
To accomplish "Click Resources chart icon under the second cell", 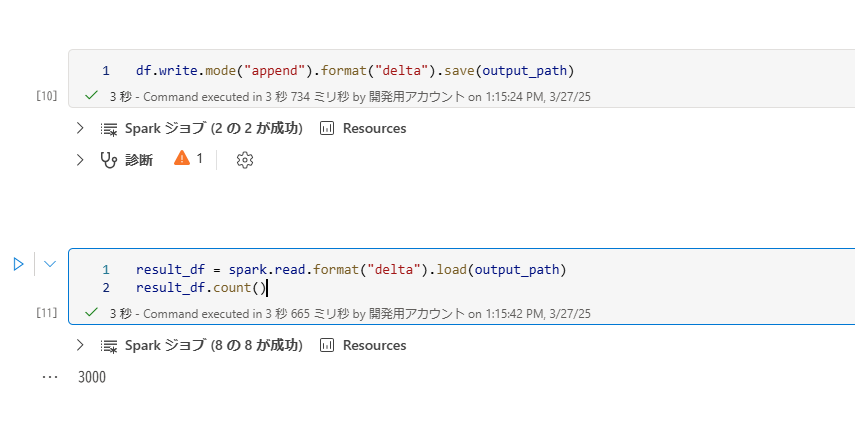I will (x=327, y=345).
